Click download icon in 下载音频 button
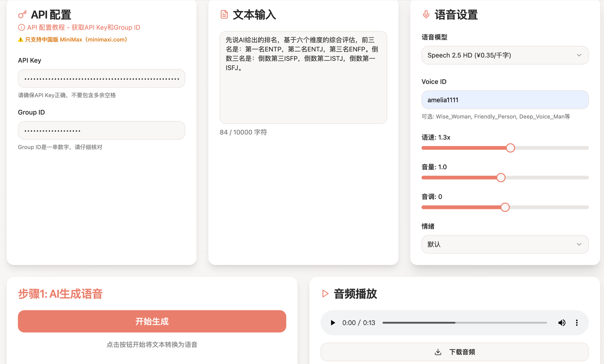This screenshot has height=364, width=604. pos(438,352)
